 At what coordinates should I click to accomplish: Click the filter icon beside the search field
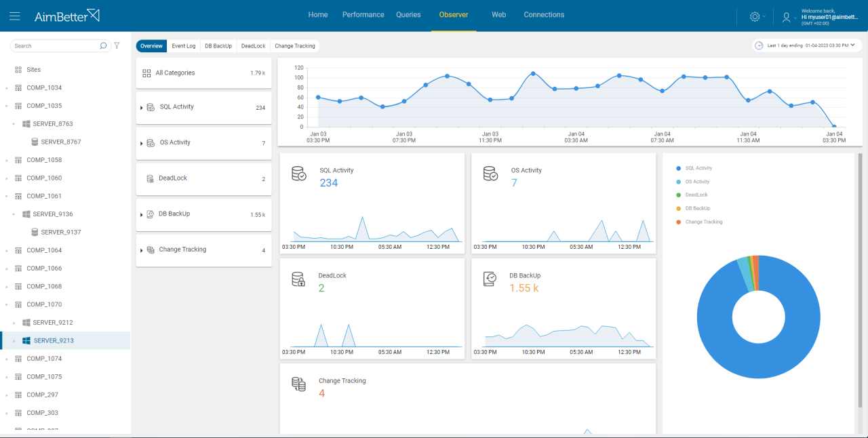[x=117, y=45]
